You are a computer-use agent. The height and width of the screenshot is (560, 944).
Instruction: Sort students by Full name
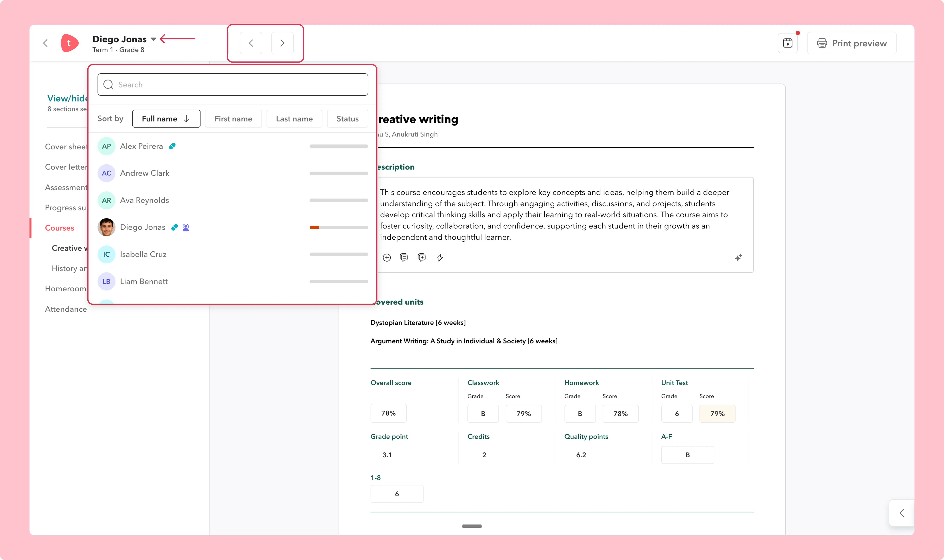[166, 119]
